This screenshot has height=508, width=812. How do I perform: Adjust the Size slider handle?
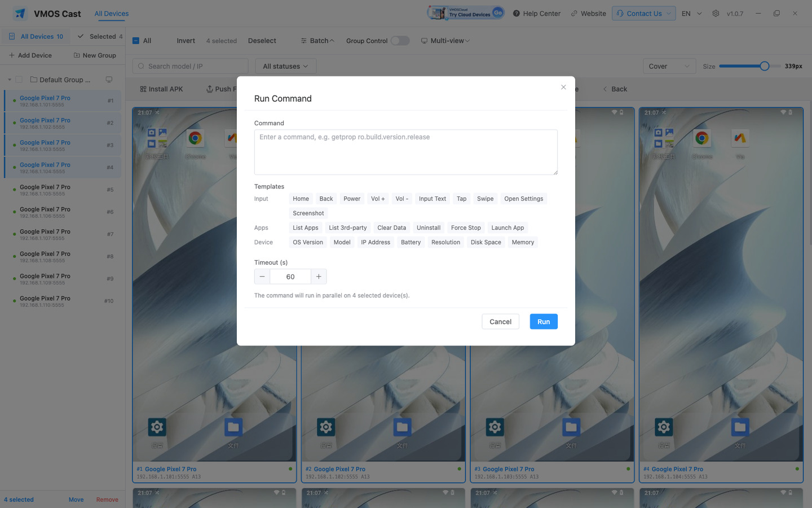click(765, 66)
